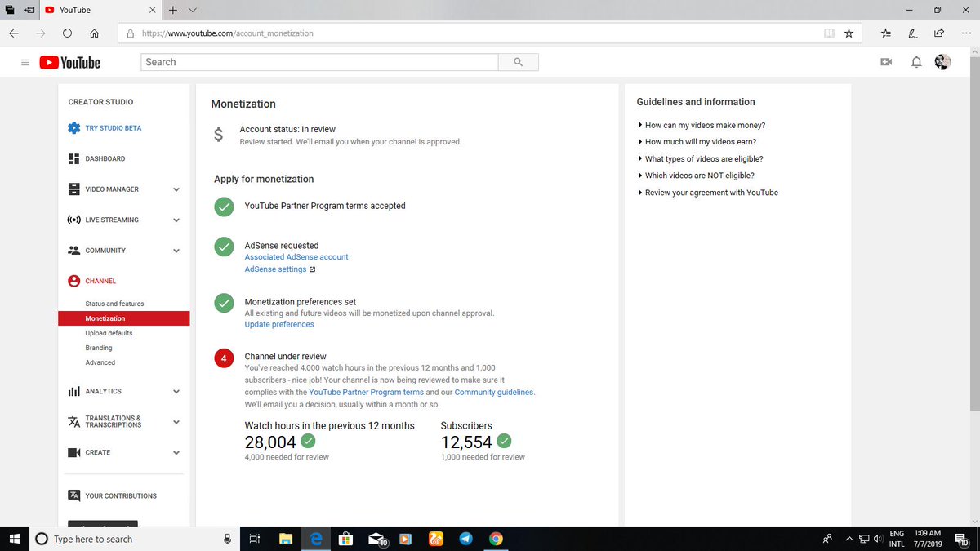This screenshot has height=551, width=980.
Task: Click the Live Streaming broadcast icon
Action: (x=74, y=220)
